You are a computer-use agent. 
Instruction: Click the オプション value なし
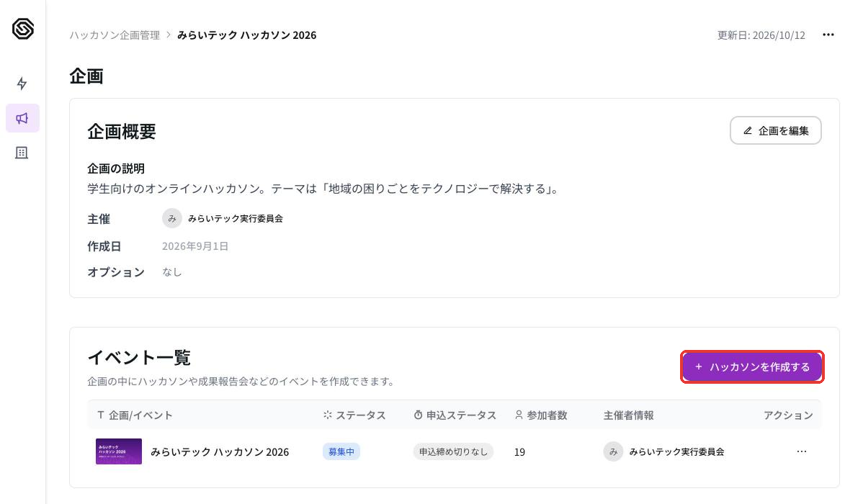[x=171, y=272]
